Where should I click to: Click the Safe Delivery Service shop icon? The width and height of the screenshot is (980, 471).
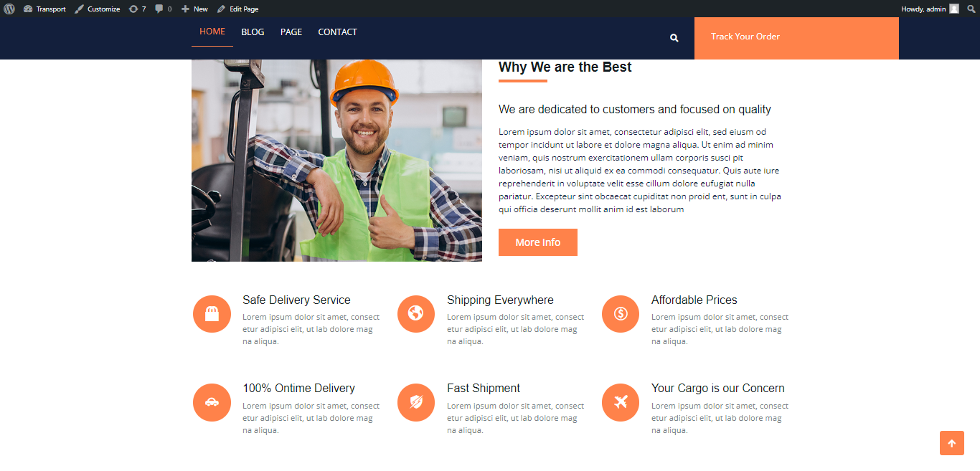(x=212, y=314)
